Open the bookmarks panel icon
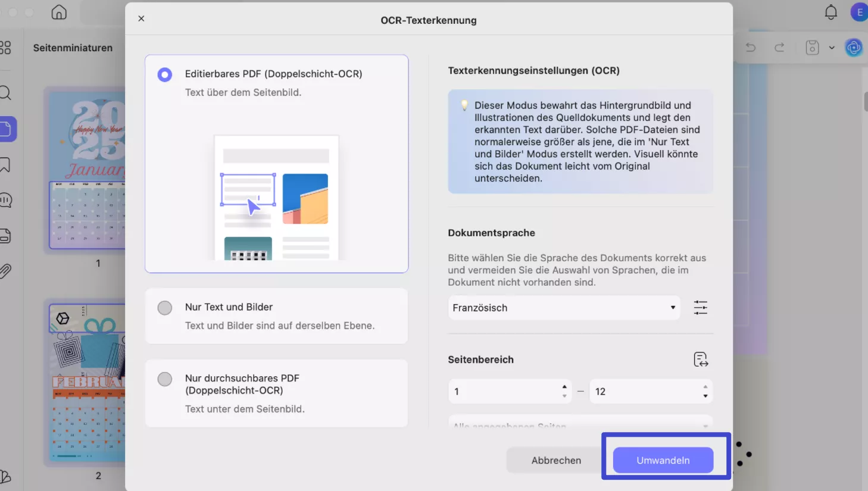 [5, 165]
